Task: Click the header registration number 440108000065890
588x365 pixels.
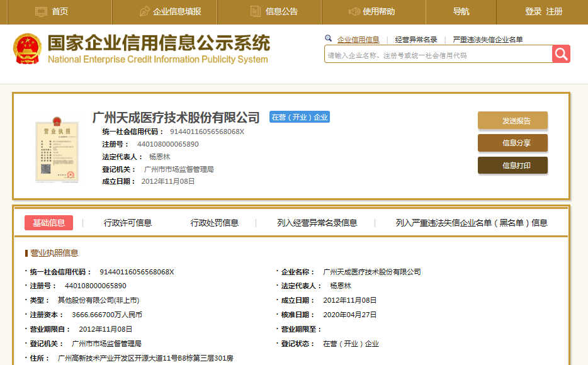Action: [x=167, y=144]
